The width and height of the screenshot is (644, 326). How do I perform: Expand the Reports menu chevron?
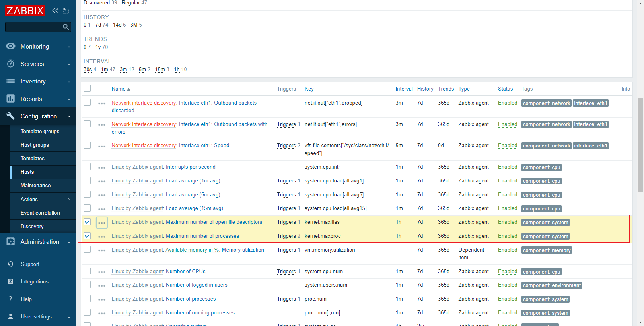(x=69, y=99)
